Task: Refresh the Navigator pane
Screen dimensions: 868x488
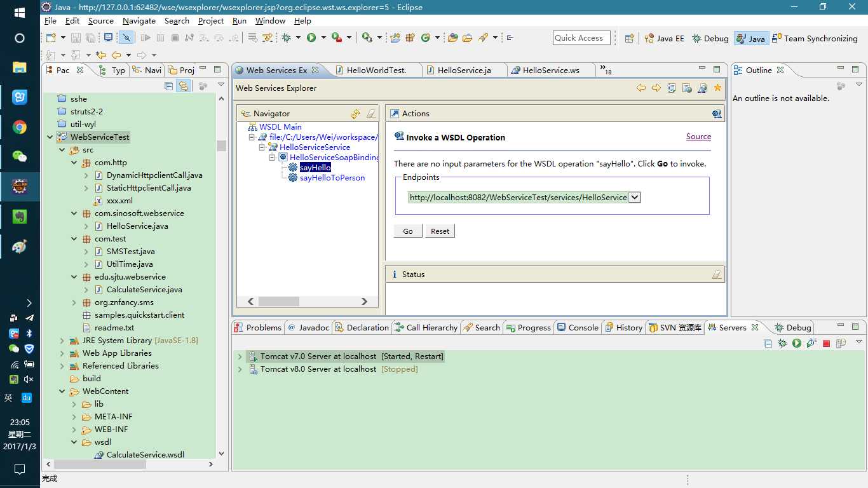Action: [x=355, y=114]
